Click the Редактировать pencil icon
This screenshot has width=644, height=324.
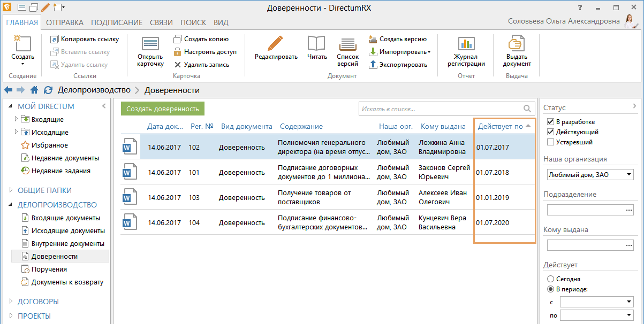[276, 44]
